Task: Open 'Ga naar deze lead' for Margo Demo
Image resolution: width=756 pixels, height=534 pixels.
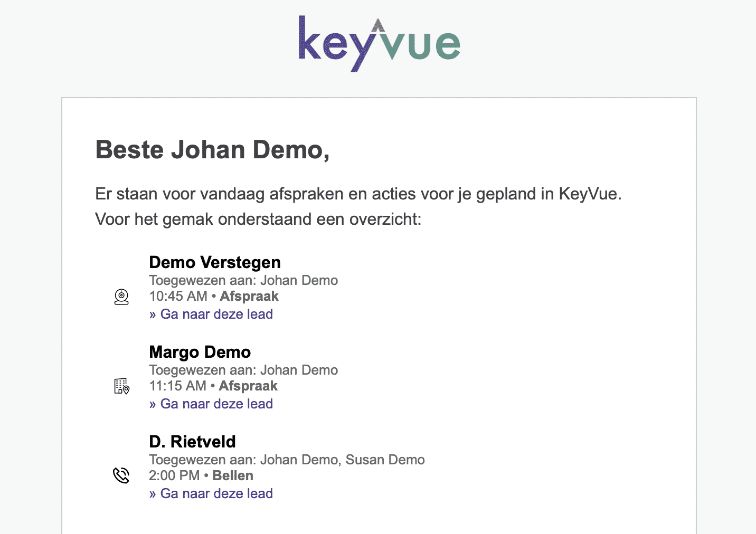Action: click(211, 404)
